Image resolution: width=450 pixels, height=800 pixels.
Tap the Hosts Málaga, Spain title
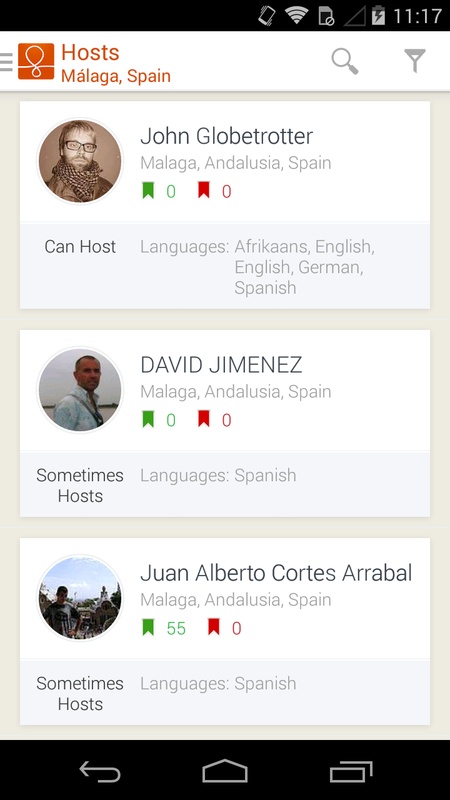(x=116, y=63)
